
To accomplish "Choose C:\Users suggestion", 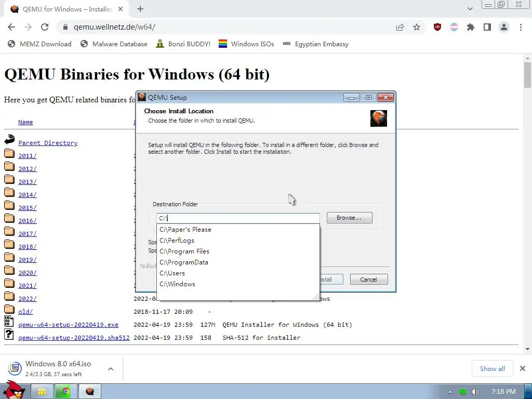I will tap(238, 273).
